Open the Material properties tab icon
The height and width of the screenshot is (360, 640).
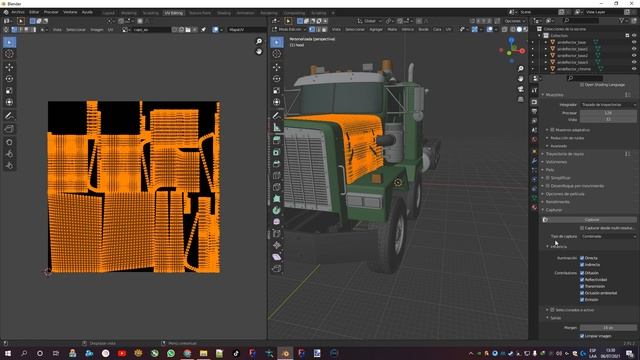point(534,207)
